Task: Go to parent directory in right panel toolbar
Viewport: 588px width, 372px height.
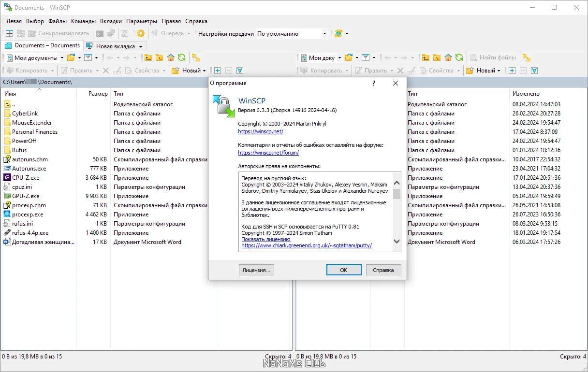Action: point(426,57)
